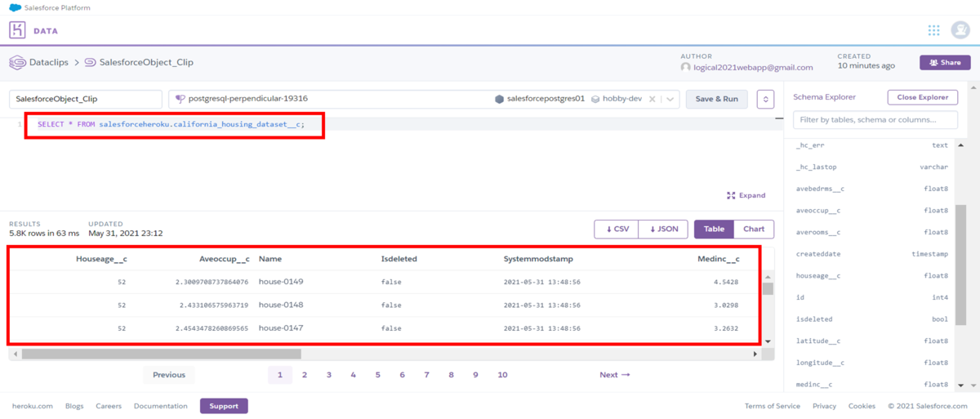Screen dimensions: 980x419
Task: Download results as CSV
Action: pos(616,229)
